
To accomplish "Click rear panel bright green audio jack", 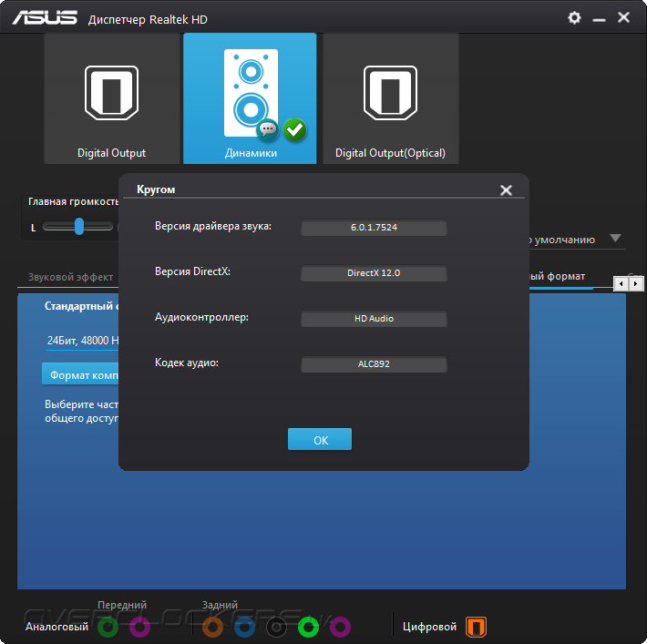I will 308,627.
